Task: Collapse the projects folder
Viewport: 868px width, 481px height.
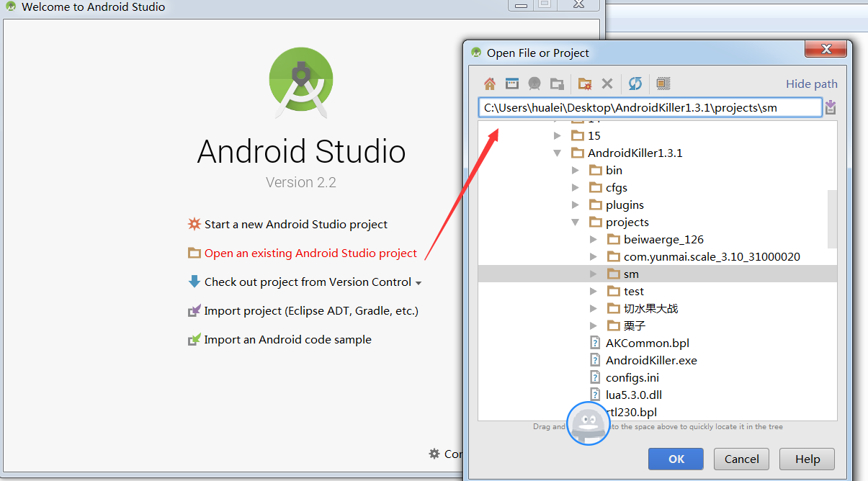Action: click(575, 222)
